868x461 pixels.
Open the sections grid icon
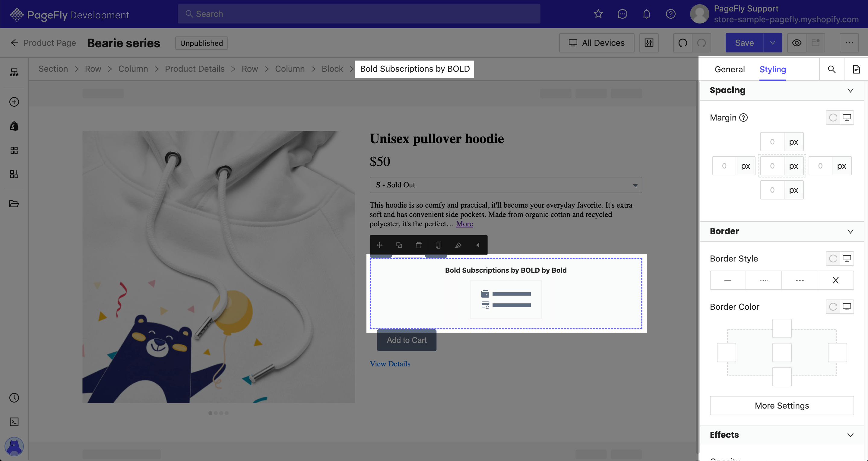tap(14, 150)
